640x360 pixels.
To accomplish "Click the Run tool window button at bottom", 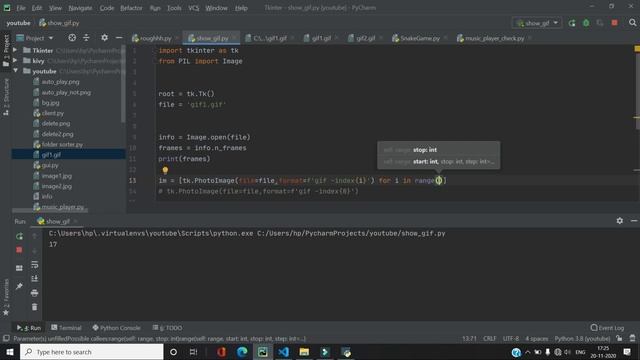I will 29,328.
